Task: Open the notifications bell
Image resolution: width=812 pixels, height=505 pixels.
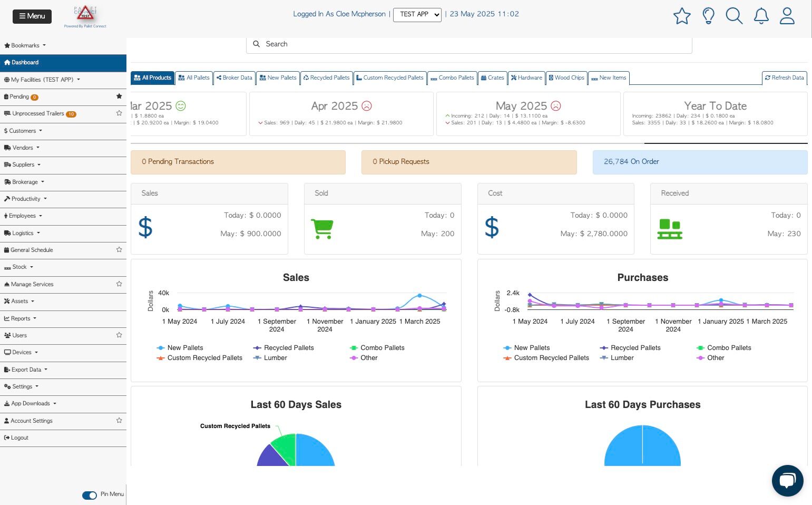Action: pos(761,16)
